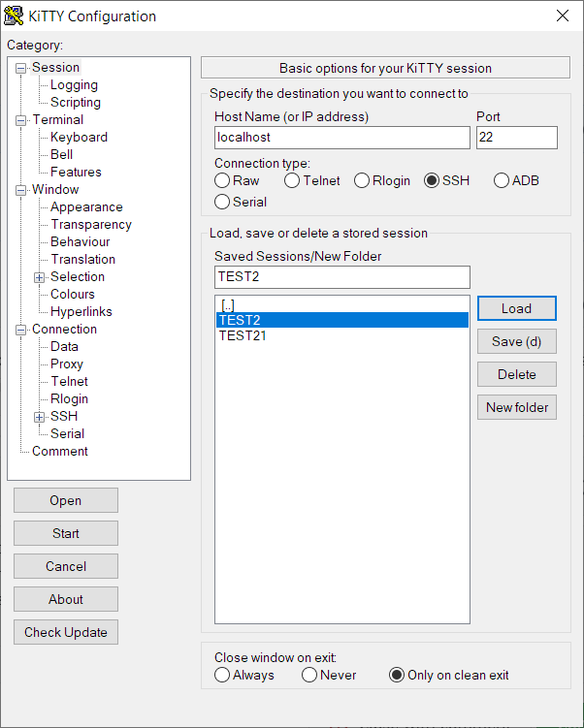Select the Selection category label

coord(78,276)
